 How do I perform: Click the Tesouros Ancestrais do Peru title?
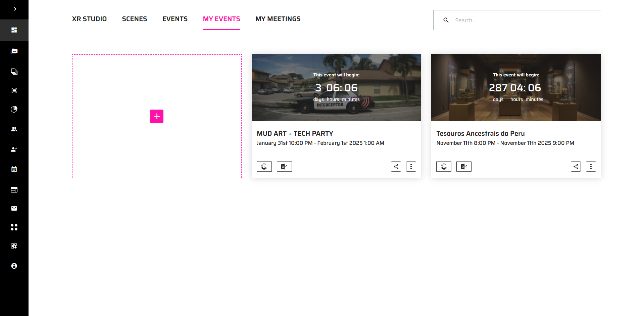click(481, 133)
